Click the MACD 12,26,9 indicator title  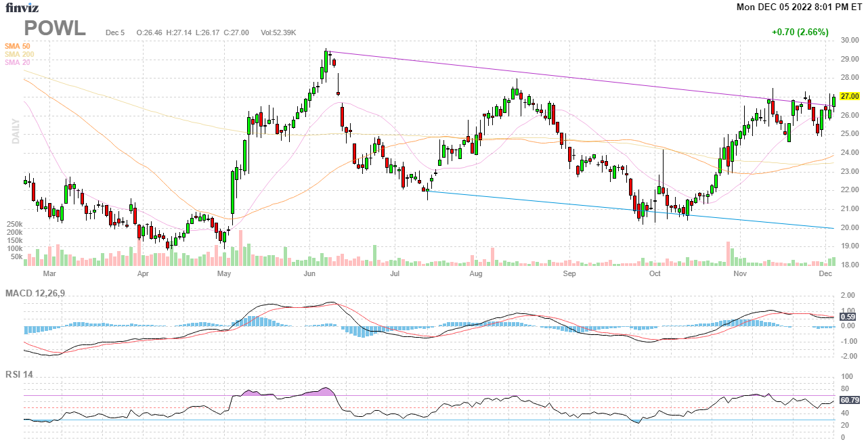point(40,293)
